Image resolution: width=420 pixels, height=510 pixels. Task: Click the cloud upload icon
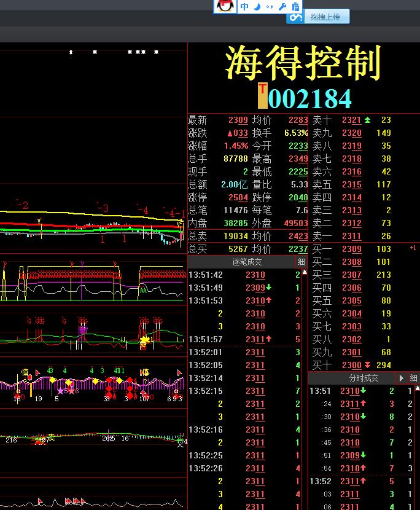point(295,17)
